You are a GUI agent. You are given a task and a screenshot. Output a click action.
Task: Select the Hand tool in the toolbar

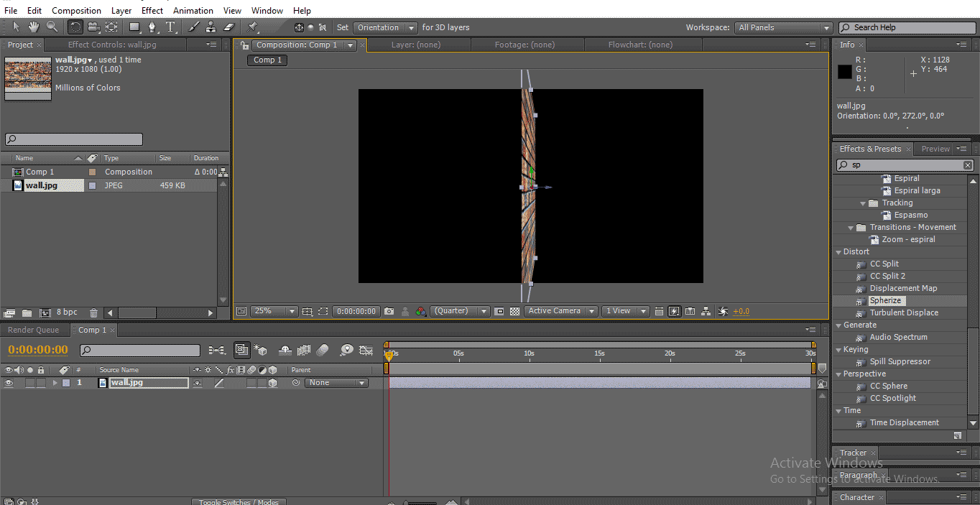point(34,27)
